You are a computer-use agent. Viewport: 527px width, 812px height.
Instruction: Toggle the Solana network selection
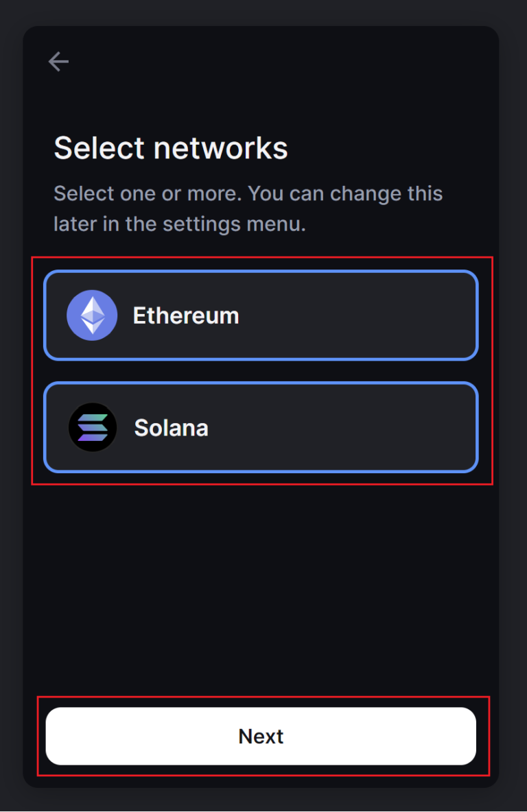[x=261, y=427]
